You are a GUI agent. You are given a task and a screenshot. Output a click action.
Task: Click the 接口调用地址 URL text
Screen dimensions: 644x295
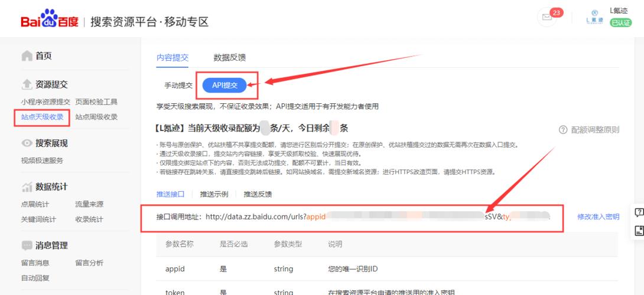point(353,217)
